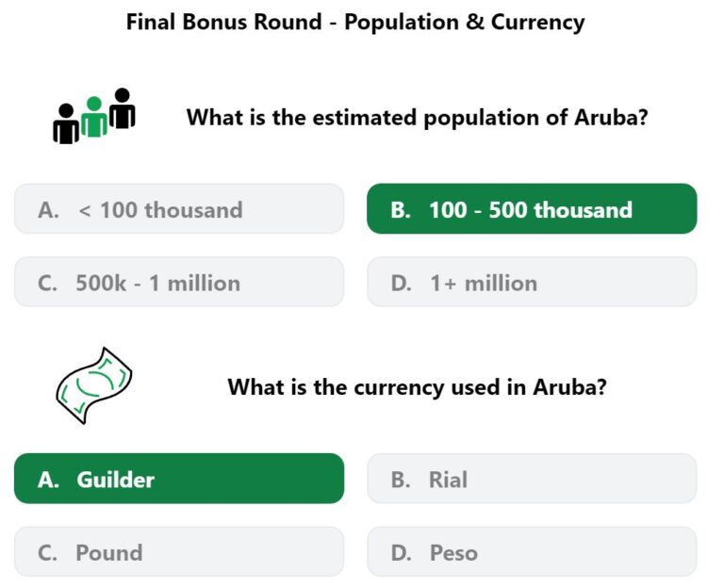Pick answer C. 500k - 1 million

(x=179, y=282)
